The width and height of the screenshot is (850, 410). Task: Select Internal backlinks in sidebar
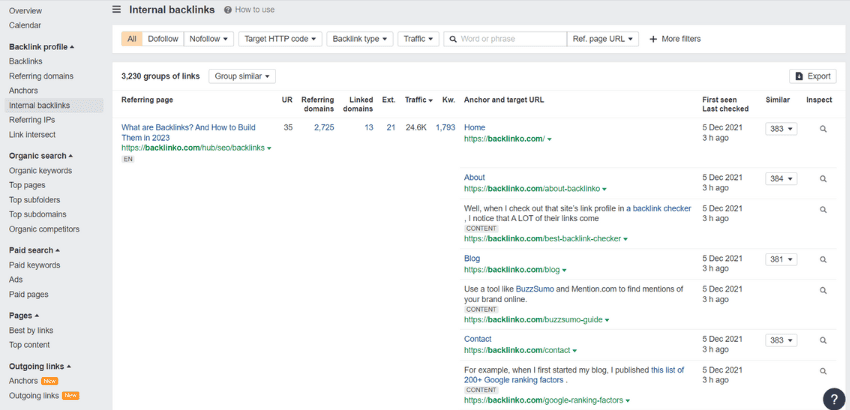tap(54, 106)
